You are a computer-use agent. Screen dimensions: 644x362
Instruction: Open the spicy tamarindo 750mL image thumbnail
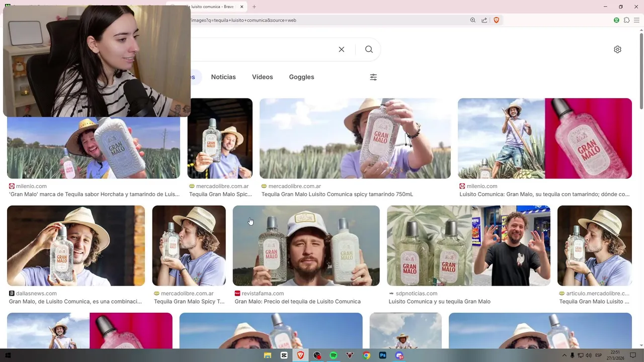click(x=355, y=138)
